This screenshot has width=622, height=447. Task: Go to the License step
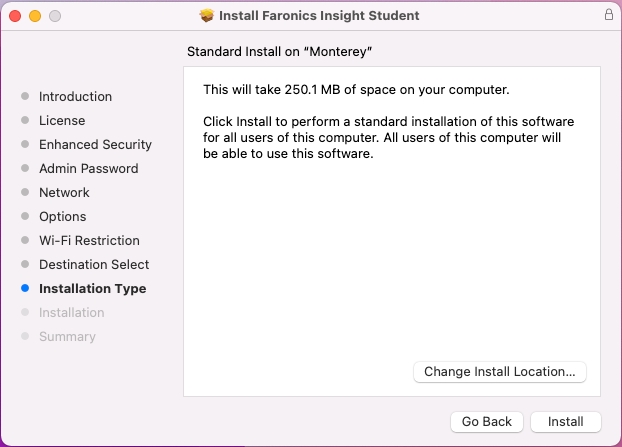pos(62,121)
